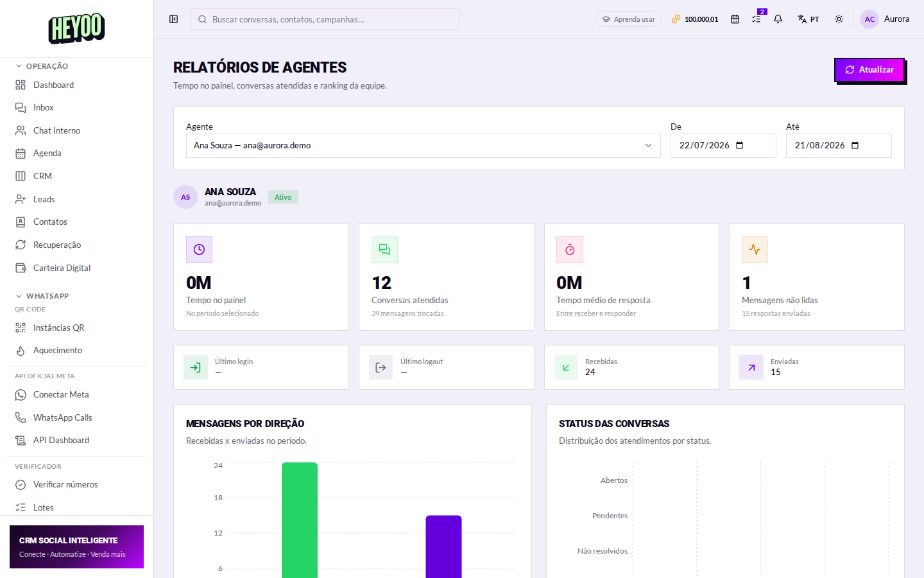The width and height of the screenshot is (924, 578).
Task: Open the tasks checklist icon with badge
Action: pyautogui.click(x=757, y=18)
